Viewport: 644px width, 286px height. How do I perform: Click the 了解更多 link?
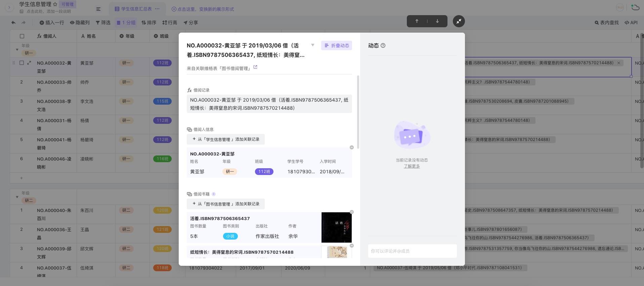[x=412, y=166]
